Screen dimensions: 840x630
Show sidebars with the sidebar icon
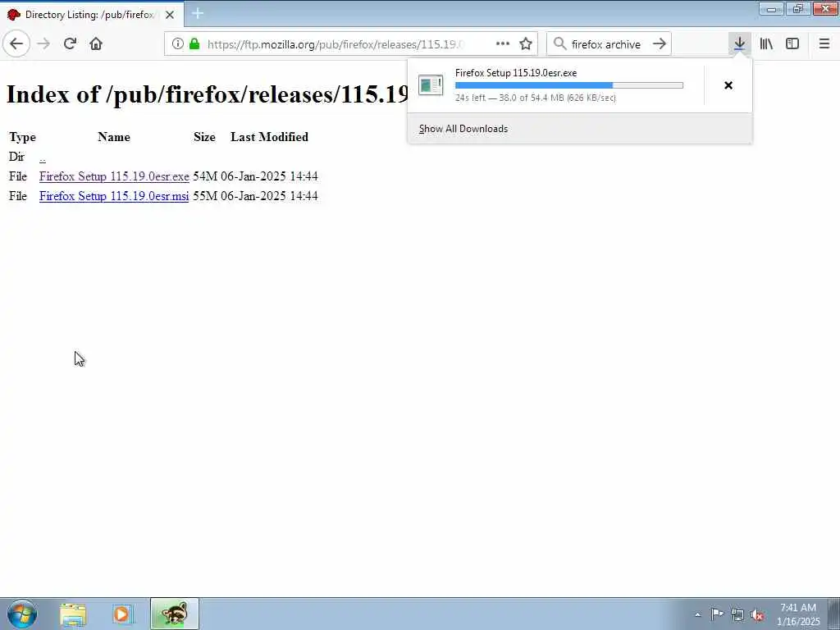[x=792, y=43]
